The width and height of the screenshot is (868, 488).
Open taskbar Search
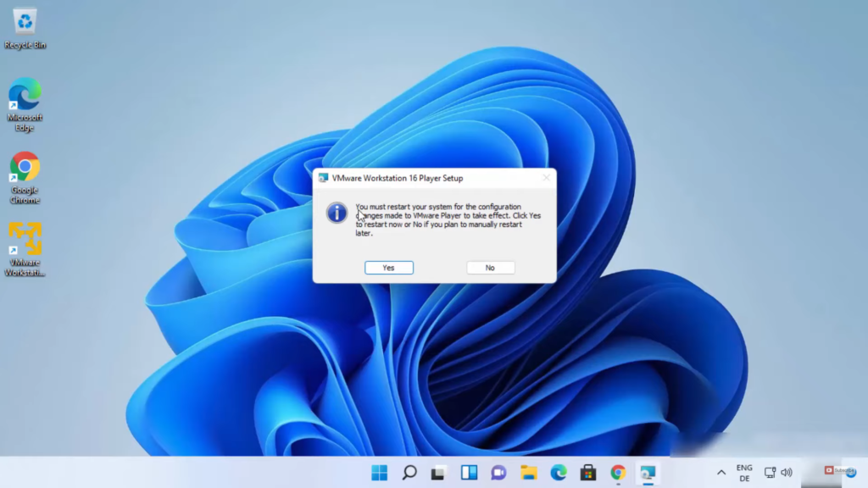coord(409,473)
